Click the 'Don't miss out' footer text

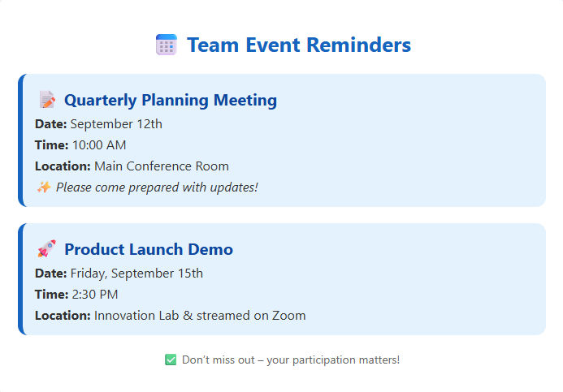click(290, 360)
